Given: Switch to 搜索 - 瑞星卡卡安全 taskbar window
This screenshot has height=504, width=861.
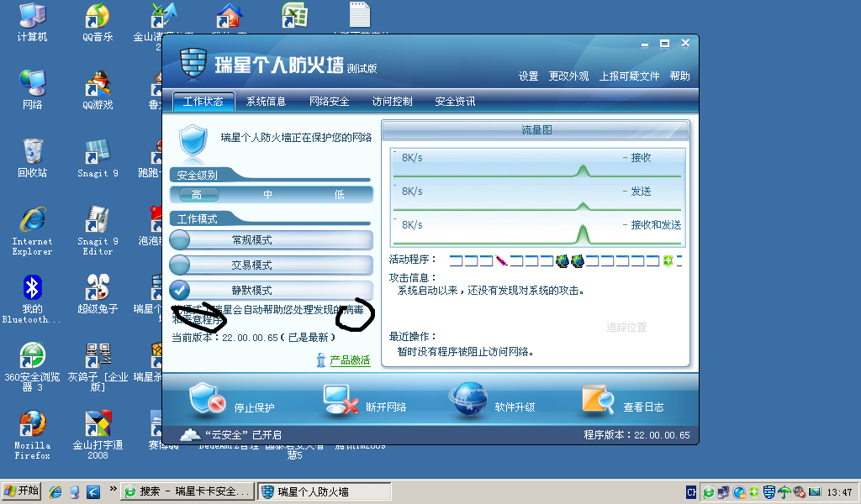Looking at the screenshot, I should 188,491.
